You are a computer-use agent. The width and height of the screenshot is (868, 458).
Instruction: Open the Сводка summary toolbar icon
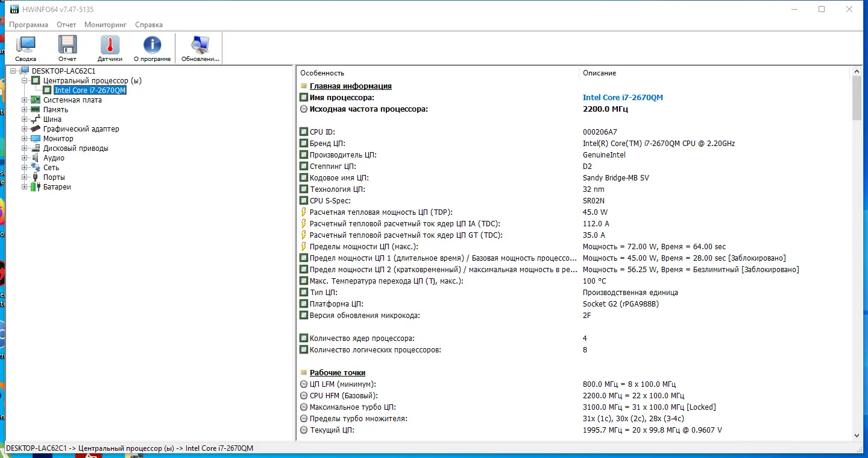point(26,48)
